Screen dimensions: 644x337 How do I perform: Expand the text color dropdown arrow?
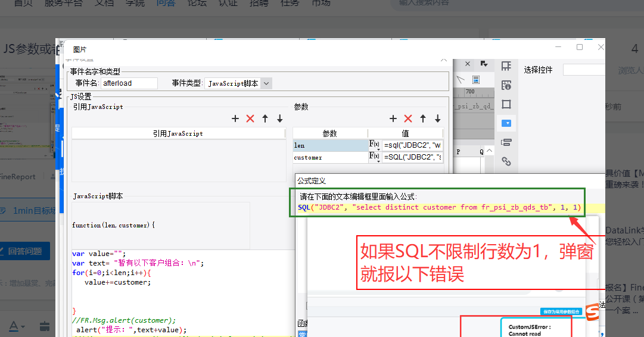(23, 327)
